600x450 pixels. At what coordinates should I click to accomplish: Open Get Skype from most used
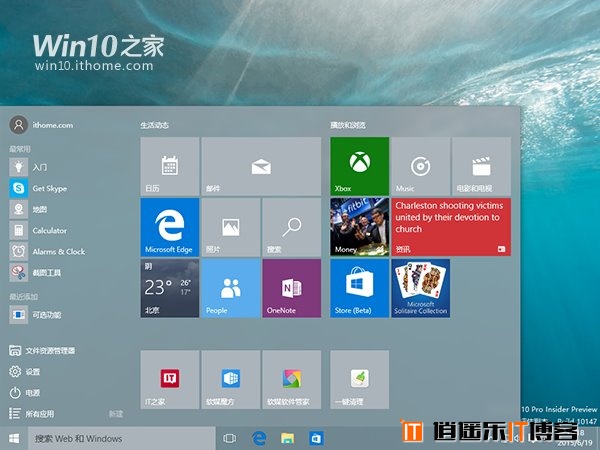coord(38,188)
